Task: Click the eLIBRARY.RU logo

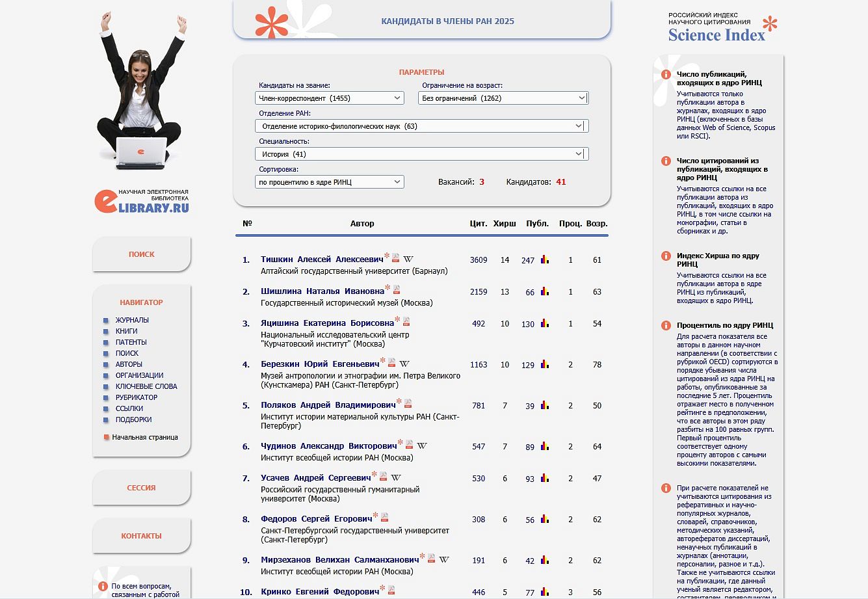Action: 142,201
